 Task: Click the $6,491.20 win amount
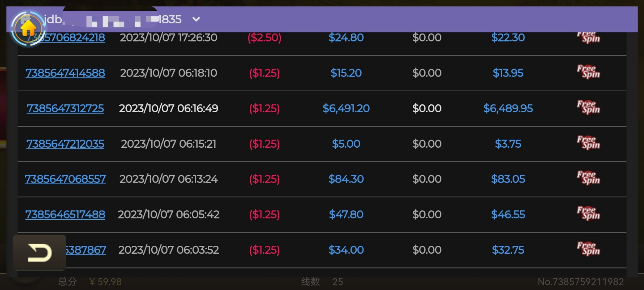tap(346, 108)
